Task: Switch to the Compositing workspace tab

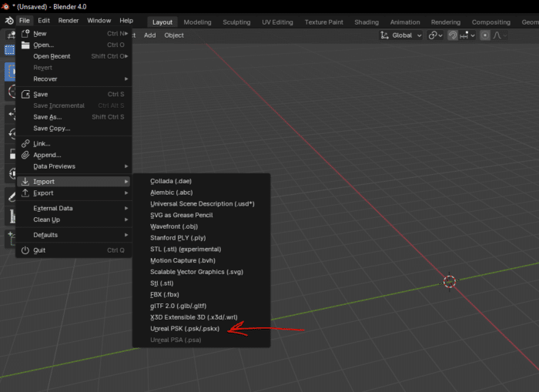Action: (491, 22)
